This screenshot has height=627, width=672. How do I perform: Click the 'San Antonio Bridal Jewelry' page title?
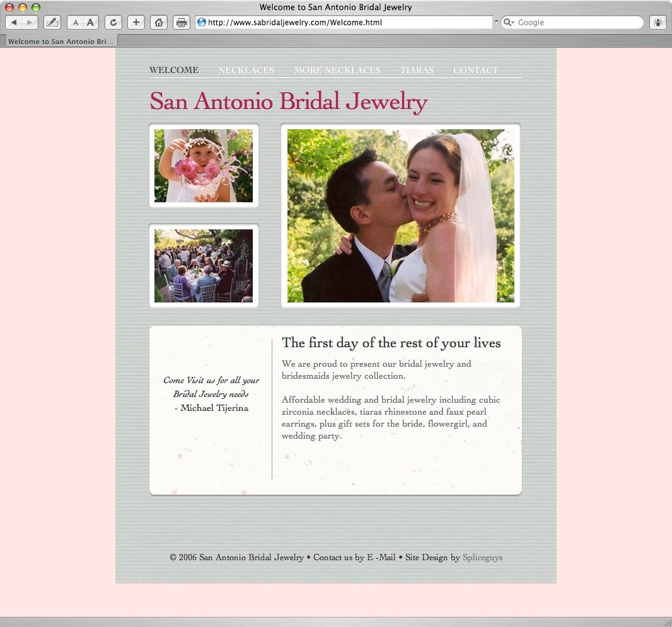coord(289,102)
